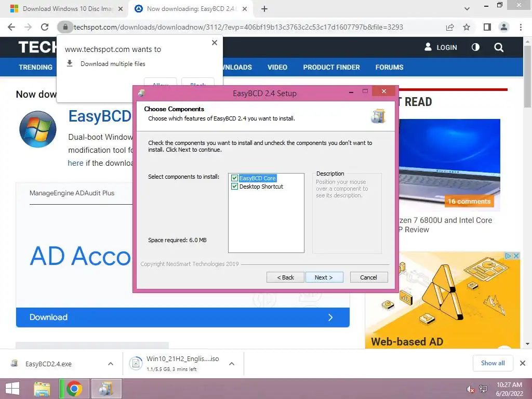
Task: Share this page icon
Action: [x=450, y=27]
